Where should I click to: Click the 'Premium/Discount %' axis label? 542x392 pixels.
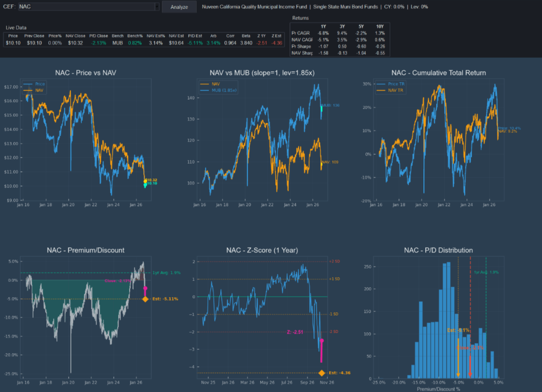[x=439, y=389]
